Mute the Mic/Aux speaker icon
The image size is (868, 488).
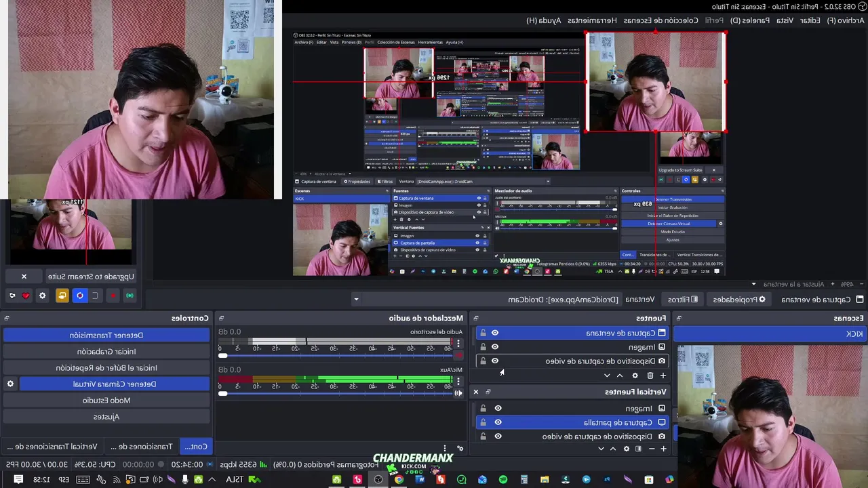458,393
